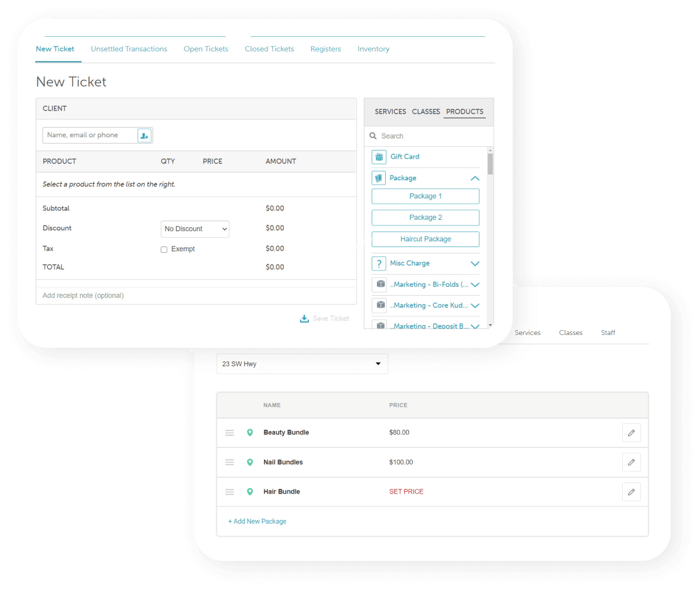
Task: Click the Add New Package link
Action: tap(257, 521)
